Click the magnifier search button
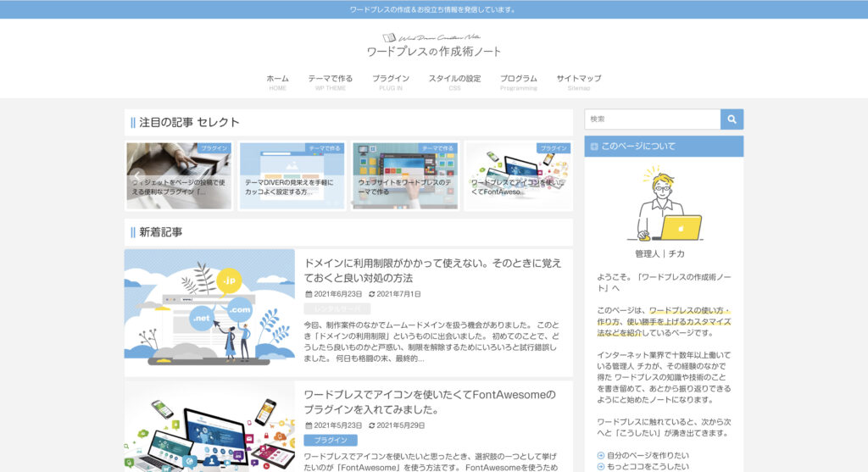Viewport: 868px width, 472px height. tap(732, 119)
